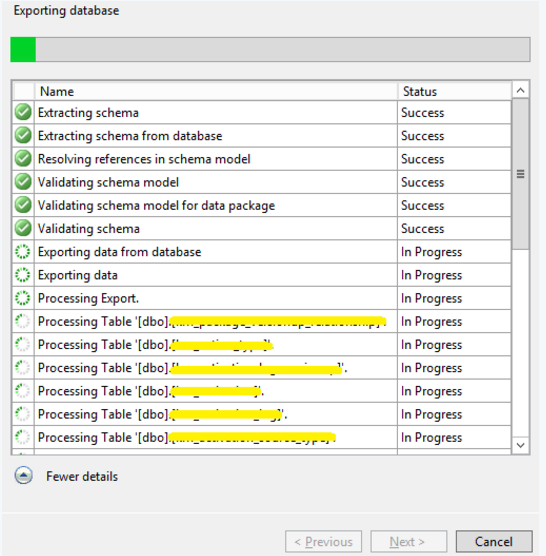The height and width of the screenshot is (556, 546).
Task: Click checkmark icon for Extracting schema from database
Action: [23, 135]
